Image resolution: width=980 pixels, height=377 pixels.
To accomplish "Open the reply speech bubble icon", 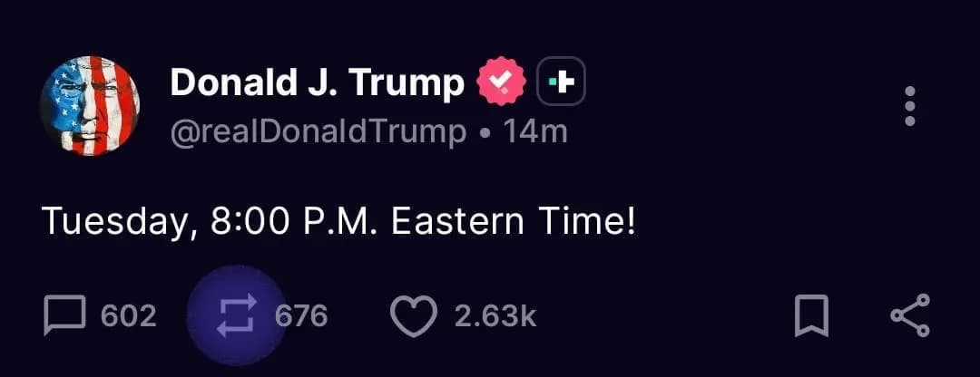I will [64, 315].
